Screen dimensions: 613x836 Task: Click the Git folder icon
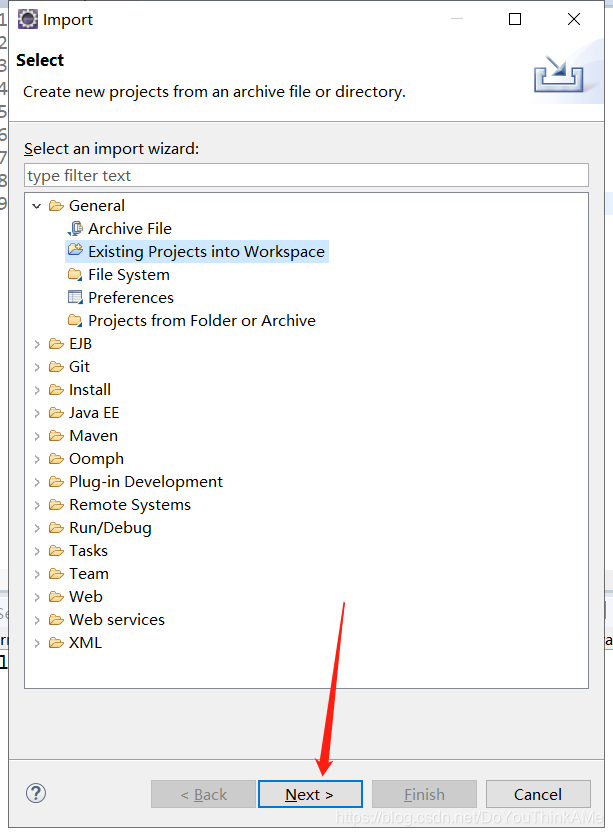[x=56, y=367]
